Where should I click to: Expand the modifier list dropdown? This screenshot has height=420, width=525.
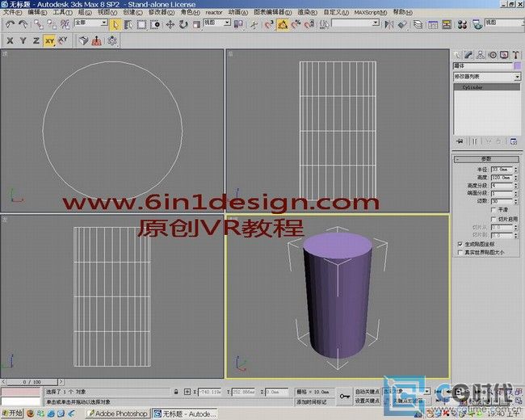(x=517, y=77)
